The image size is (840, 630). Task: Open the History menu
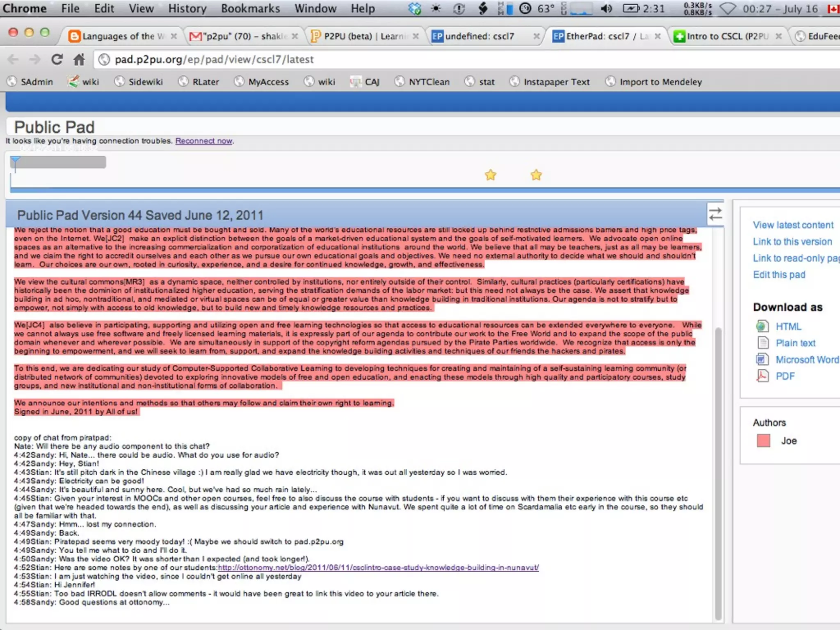187,9
